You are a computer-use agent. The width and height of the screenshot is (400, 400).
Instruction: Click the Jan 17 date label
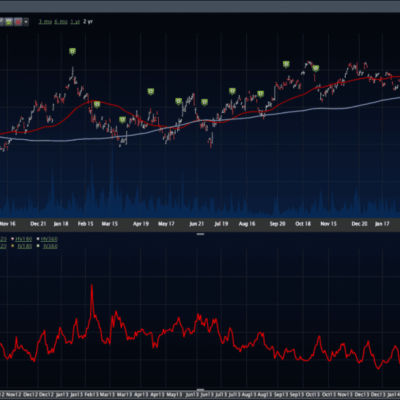coord(382,224)
